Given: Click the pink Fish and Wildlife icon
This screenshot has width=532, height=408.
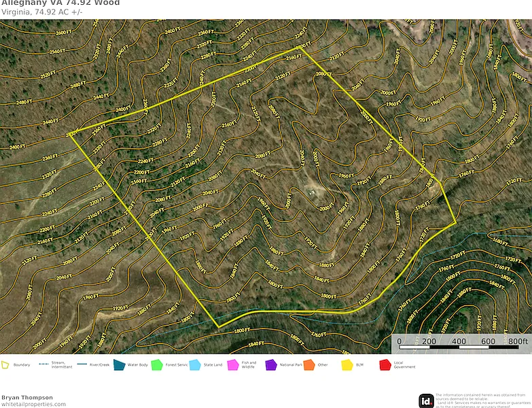Looking at the screenshot, I should (x=233, y=365).
